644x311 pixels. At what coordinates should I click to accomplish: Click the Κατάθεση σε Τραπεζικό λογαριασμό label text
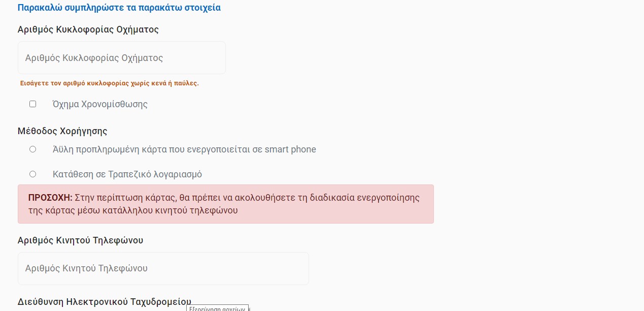tap(127, 174)
